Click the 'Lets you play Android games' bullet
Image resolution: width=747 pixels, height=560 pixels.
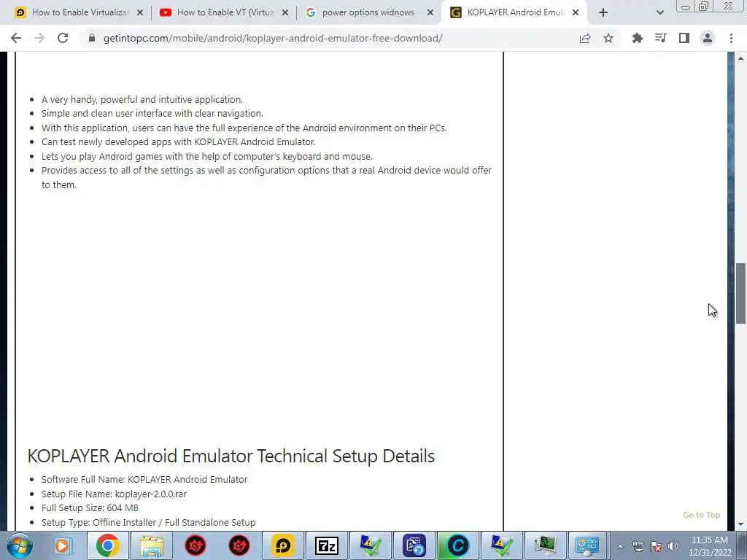[206, 156]
